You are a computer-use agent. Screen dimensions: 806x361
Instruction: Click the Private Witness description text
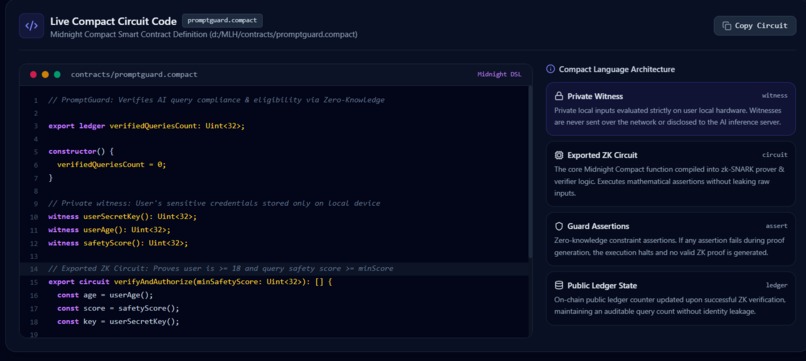pyautogui.click(x=668, y=116)
